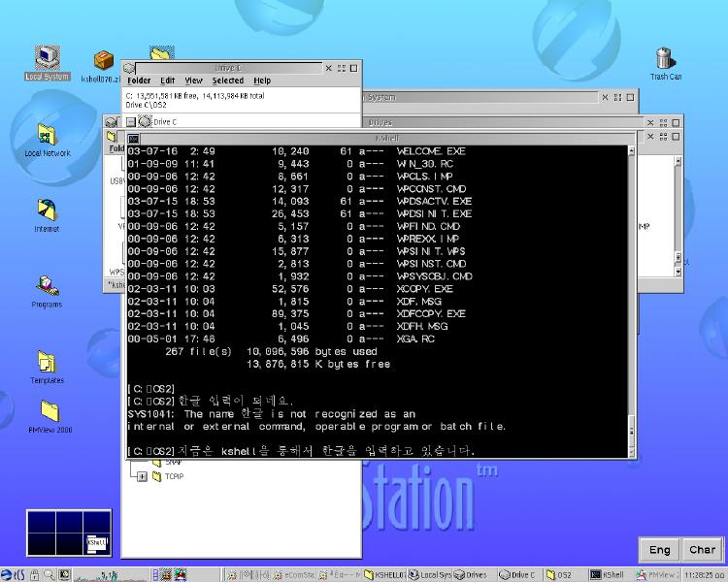Click the KShell thumbnail in virtual desktop pager
728x582 pixels.
click(97, 545)
